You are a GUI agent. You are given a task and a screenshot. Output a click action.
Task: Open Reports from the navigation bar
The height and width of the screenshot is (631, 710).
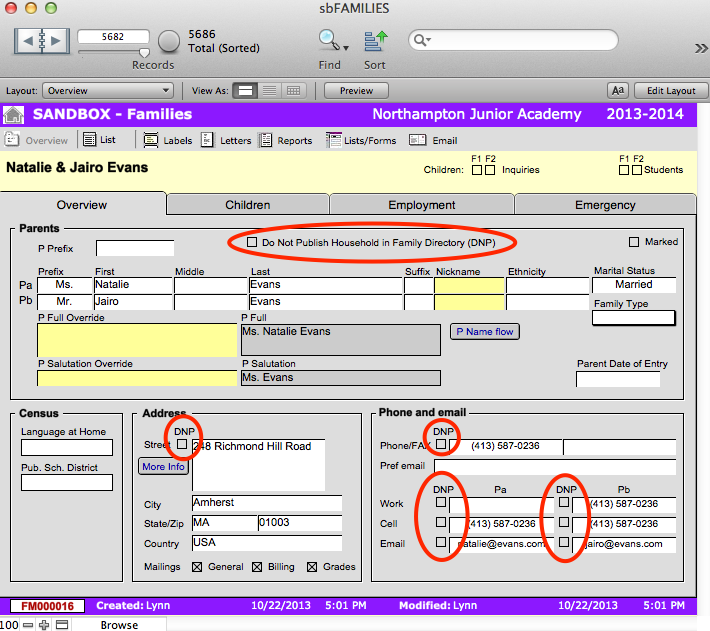point(265,141)
